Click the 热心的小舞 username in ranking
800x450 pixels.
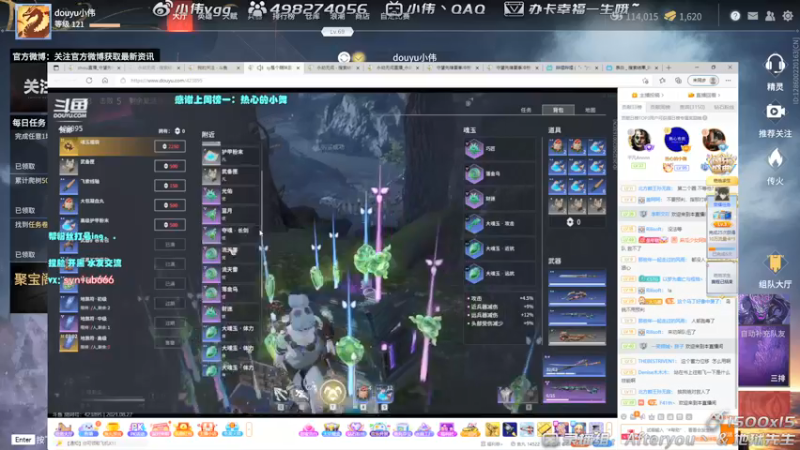pyautogui.click(x=677, y=159)
